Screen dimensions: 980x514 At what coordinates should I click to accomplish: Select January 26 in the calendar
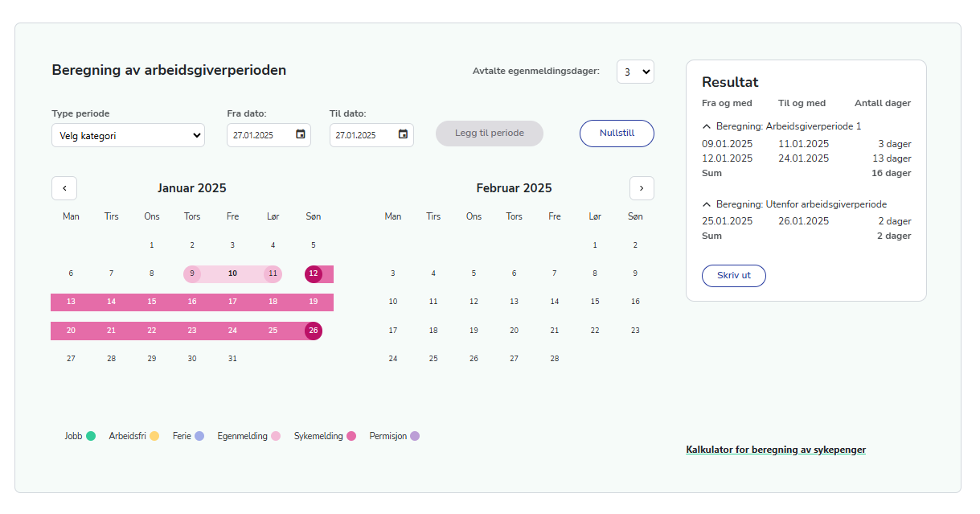[314, 331]
